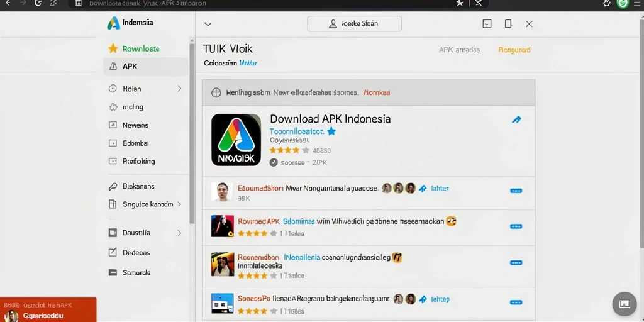Open the Rolan sidebar entry
The height and width of the screenshot is (322, 644).
[132, 89]
